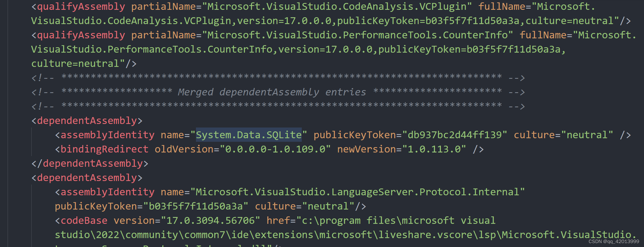Click the closing dependentAssembly tag
Viewport: 644px width, 247px height.
pyautogui.click(x=90, y=163)
